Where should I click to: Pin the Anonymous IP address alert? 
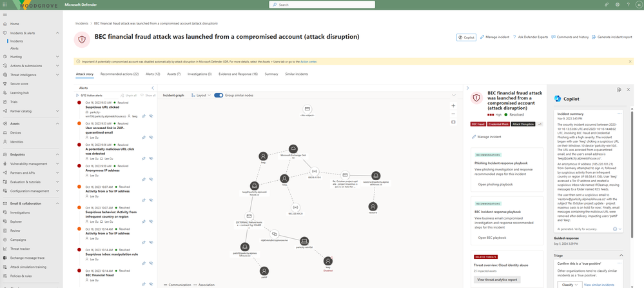click(144, 180)
